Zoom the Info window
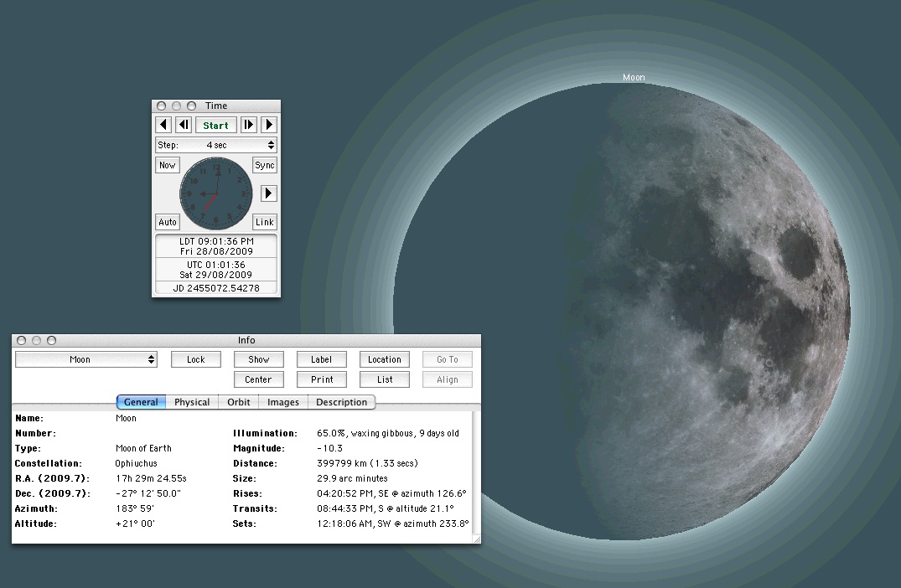This screenshot has width=901, height=588. [x=51, y=341]
